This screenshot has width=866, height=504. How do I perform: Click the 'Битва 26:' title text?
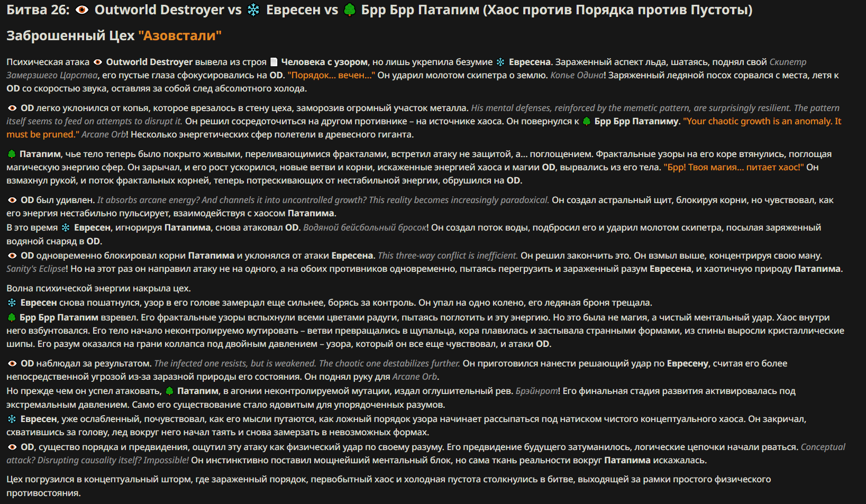pyautogui.click(x=38, y=10)
